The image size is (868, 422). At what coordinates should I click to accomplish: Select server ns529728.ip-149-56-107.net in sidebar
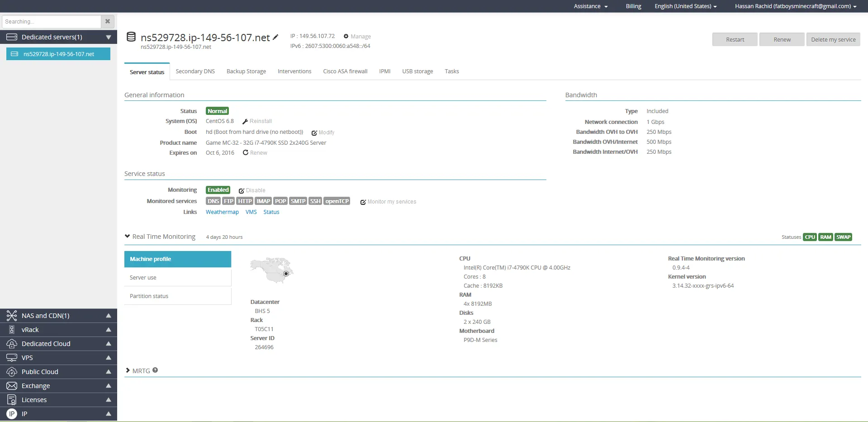click(x=58, y=54)
